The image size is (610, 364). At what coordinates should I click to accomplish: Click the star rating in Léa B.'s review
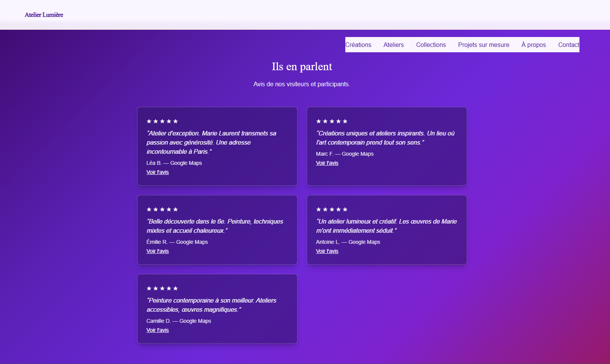(162, 121)
